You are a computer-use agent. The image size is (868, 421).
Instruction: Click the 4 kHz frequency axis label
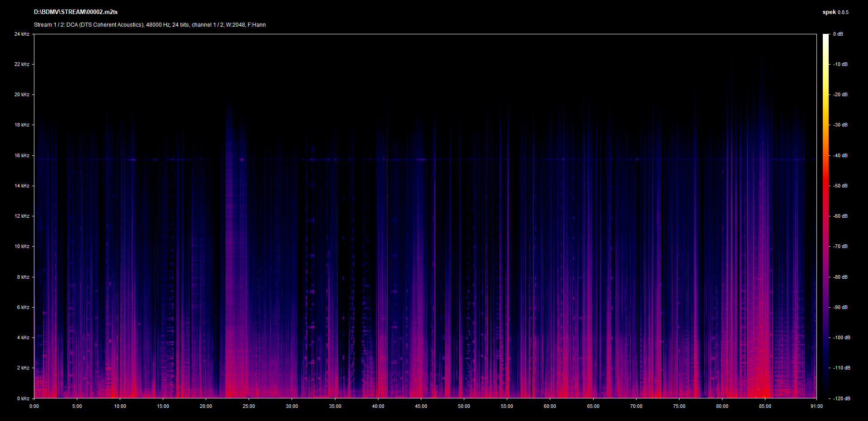tap(23, 337)
